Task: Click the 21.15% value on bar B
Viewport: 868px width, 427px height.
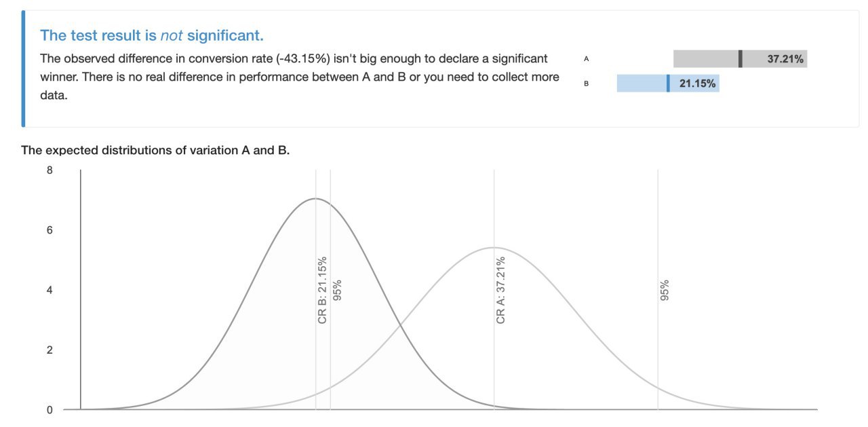Action: click(x=697, y=83)
